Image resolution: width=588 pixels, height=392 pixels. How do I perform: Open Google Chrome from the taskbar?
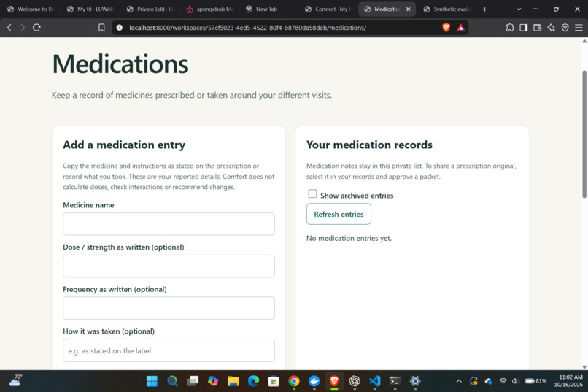(x=294, y=381)
